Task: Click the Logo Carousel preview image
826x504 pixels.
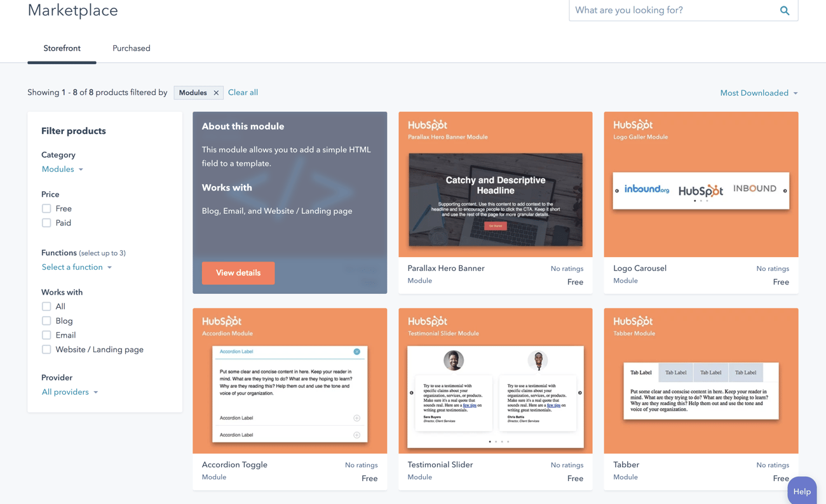Action: coord(701,190)
